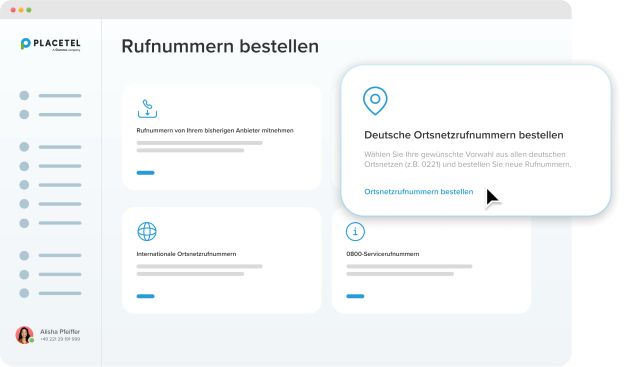Click the Placetel logo

click(x=51, y=44)
